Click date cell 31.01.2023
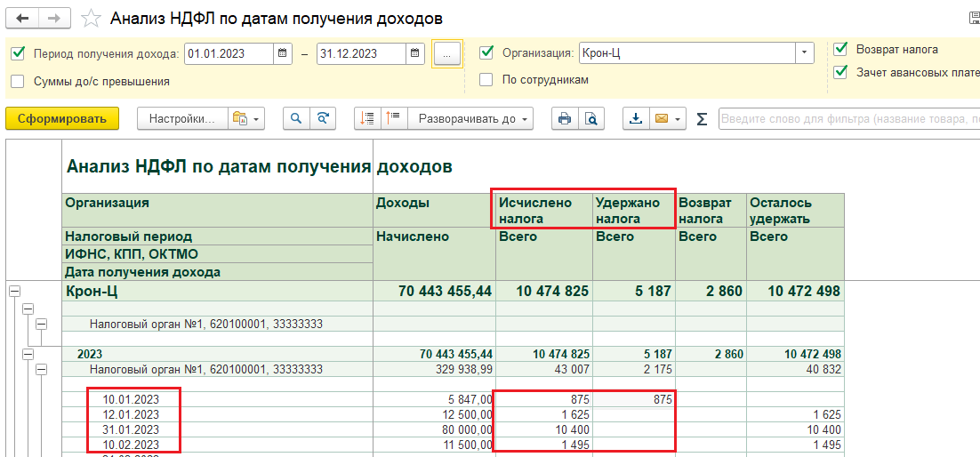 pos(132,429)
